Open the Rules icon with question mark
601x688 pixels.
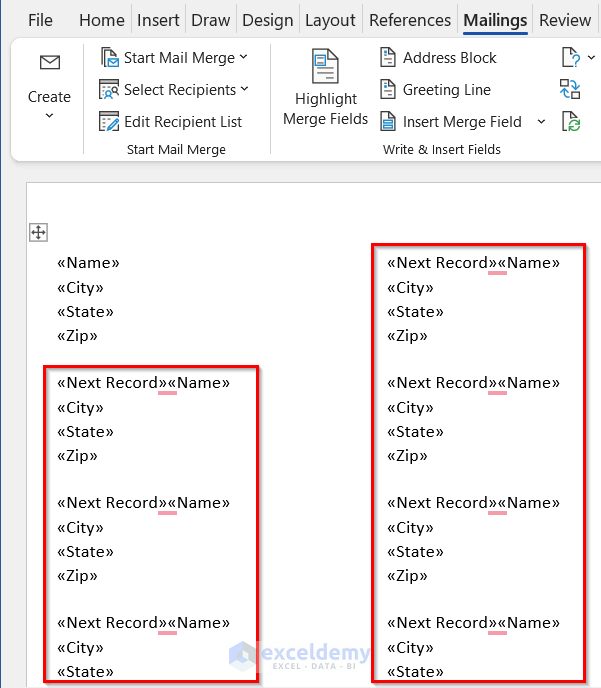pos(570,58)
